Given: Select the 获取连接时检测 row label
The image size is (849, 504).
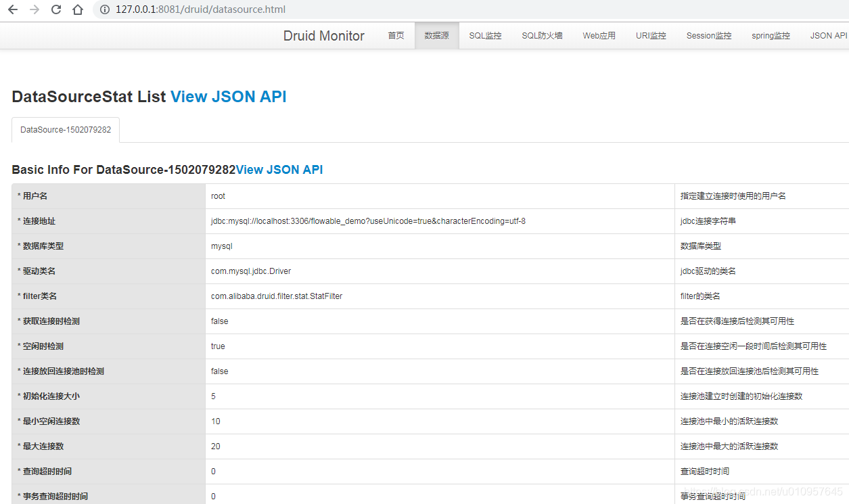Looking at the screenshot, I should point(49,321).
